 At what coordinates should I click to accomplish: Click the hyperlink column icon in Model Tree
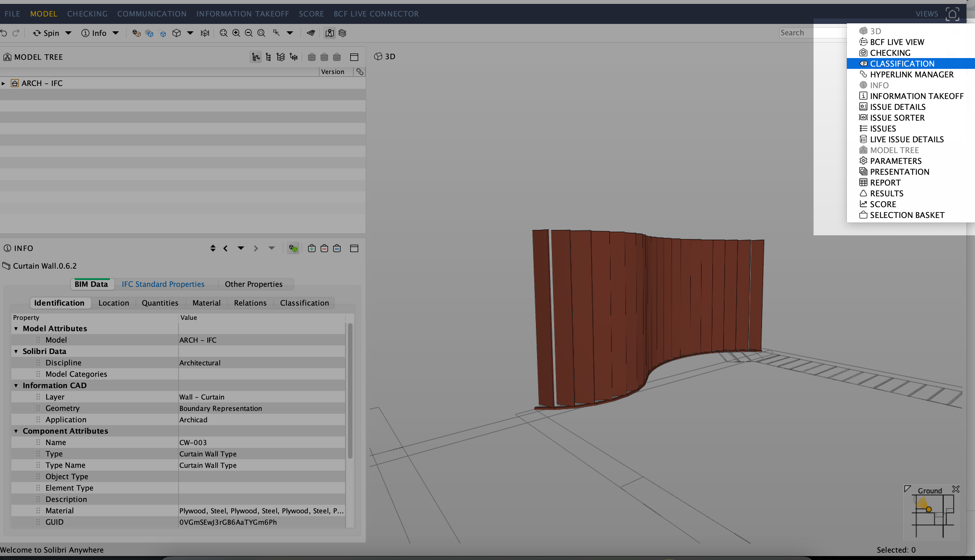pyautogui.click(x=360, y=72)
